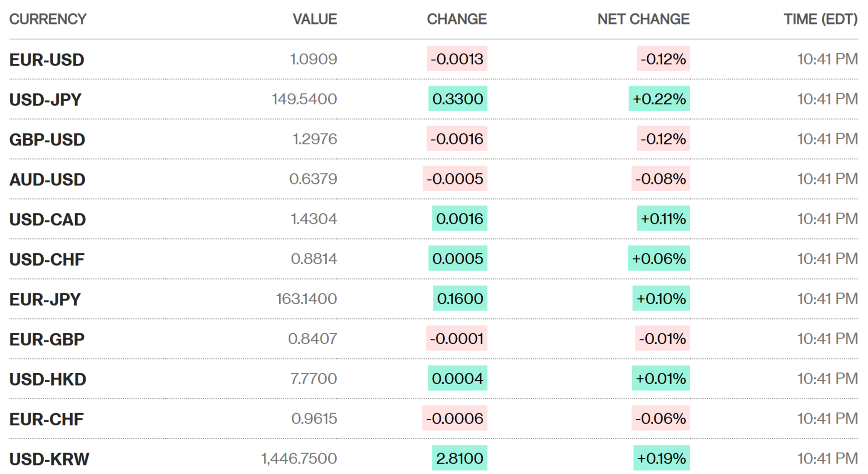
Task: Click the CURRENCY column header
Action: tap(48, 19)
